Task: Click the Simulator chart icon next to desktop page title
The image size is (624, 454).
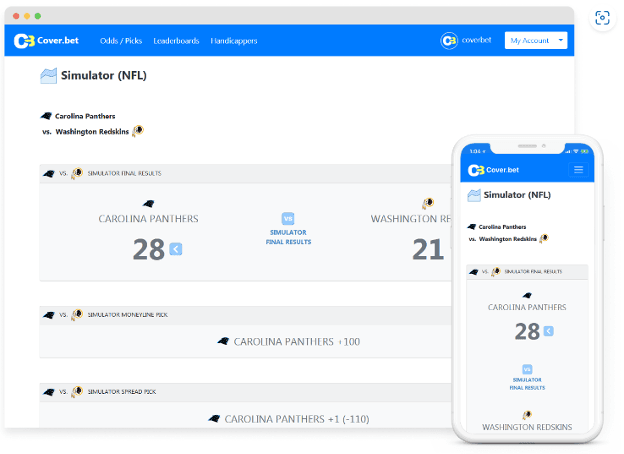Action: (49, 76)
